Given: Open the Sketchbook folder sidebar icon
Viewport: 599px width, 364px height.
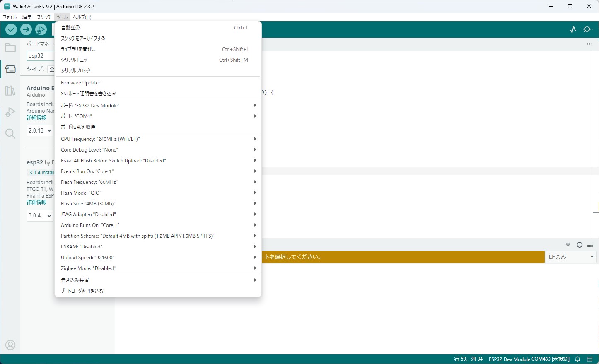Looking at the screenshot, I should (10, 48).
